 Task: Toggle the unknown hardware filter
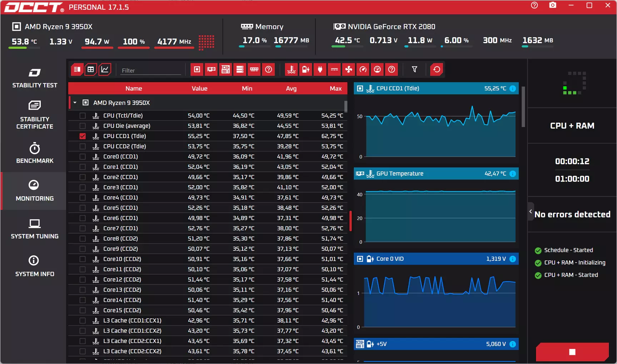(268, 70)
